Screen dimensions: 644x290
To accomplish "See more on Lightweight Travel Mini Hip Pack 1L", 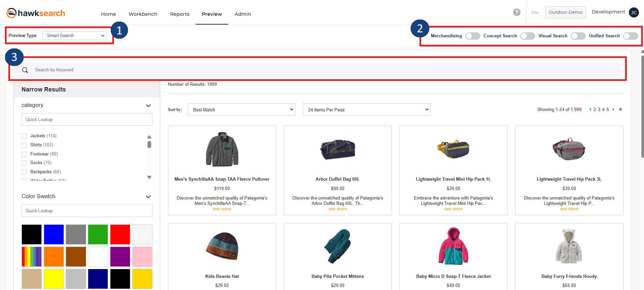I will 453,209.
